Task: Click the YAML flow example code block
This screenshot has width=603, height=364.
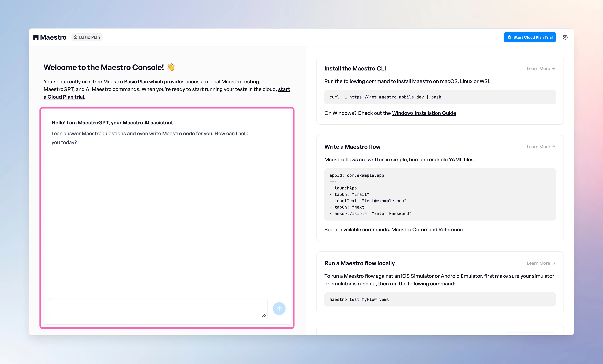Action: click(440, 194)
